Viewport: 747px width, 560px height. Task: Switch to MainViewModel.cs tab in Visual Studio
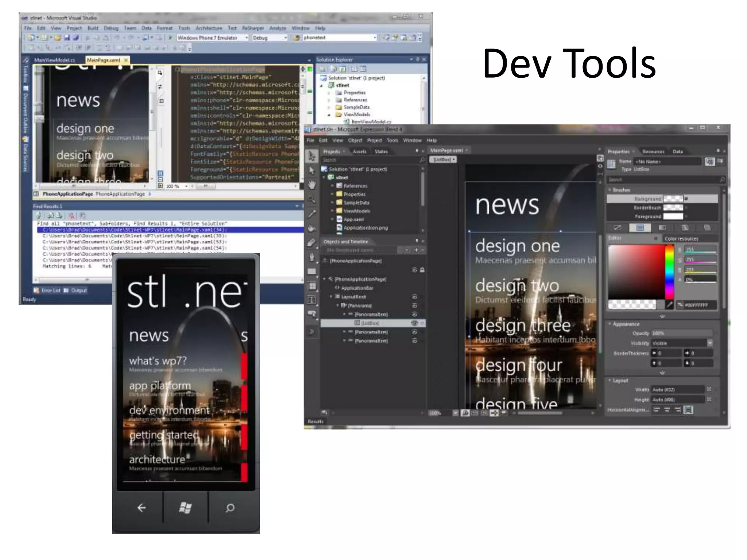[55, 60]
